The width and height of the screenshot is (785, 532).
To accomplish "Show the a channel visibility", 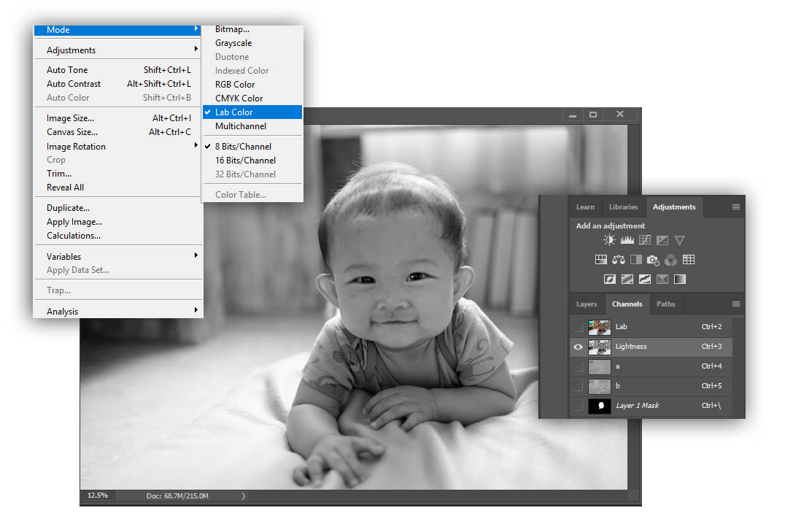I will [x=579, y=366].
